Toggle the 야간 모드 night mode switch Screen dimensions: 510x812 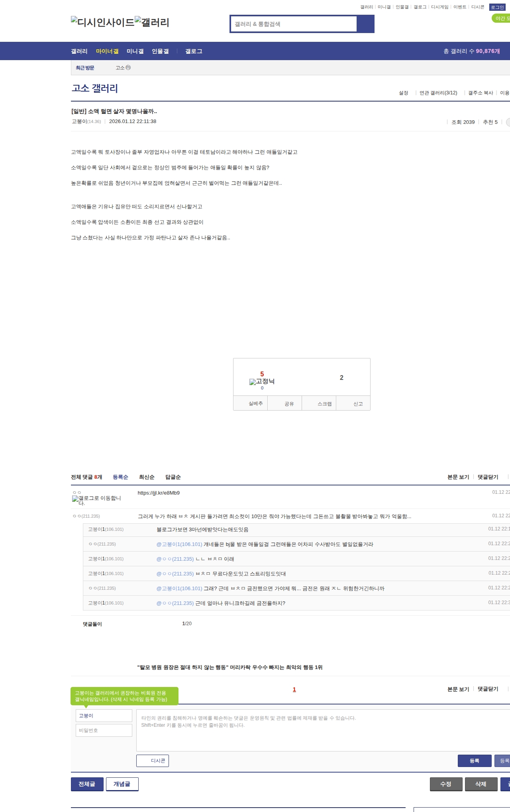(501, 18)
